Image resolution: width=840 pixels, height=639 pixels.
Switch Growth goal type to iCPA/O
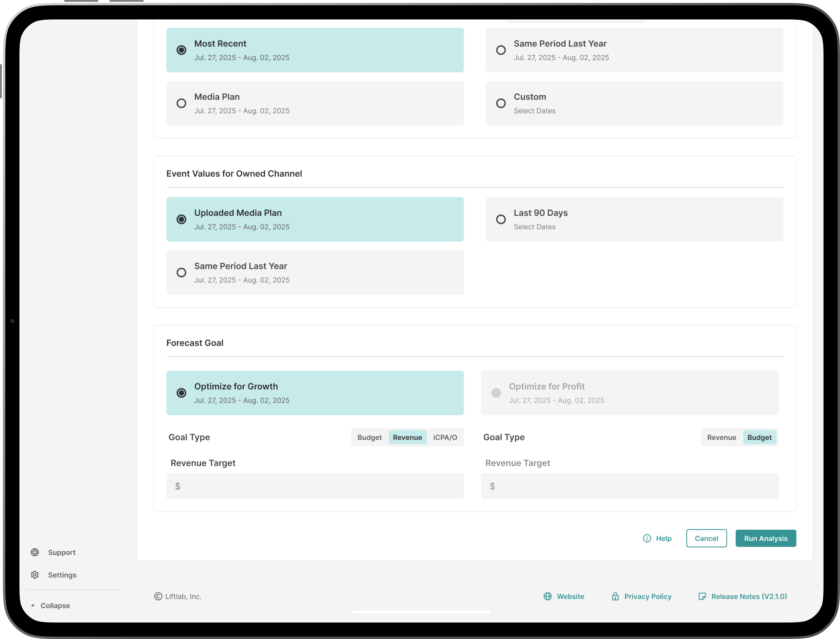(445, 437)
